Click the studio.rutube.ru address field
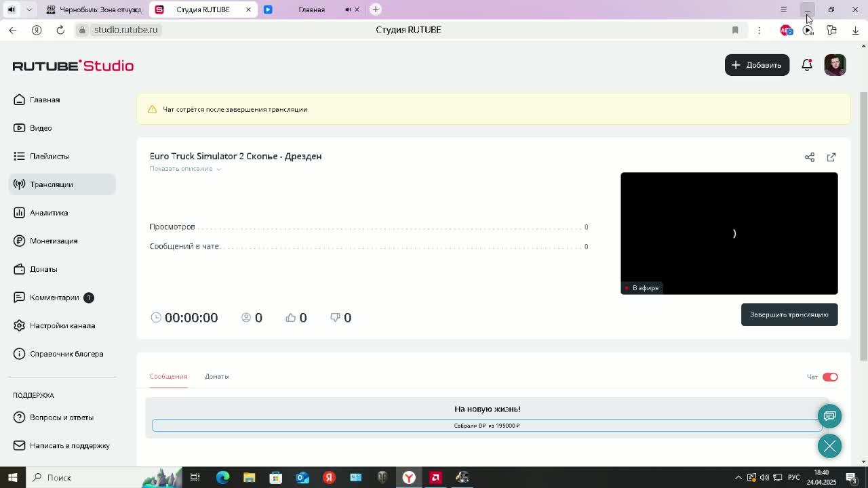This screenshot has width=868, height=488. 125,30
